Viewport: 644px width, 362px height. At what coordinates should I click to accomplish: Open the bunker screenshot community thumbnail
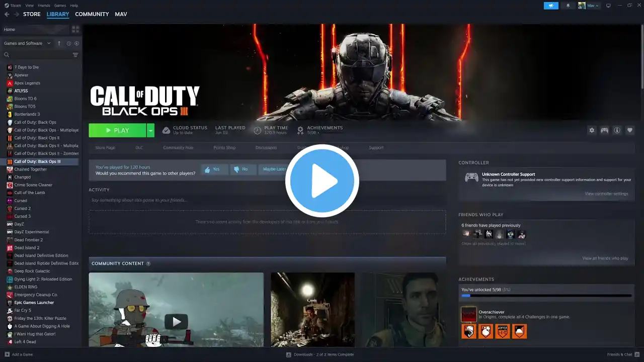pyautogui.click(x=312, y=310)
